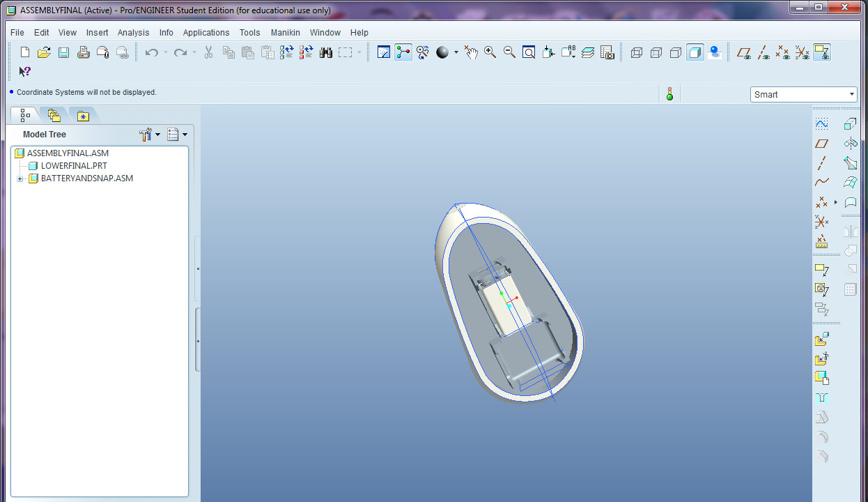Viewport: 868px width, 502px height.
Task: Open the Manikin menu
Action: [x=285, y=32]
